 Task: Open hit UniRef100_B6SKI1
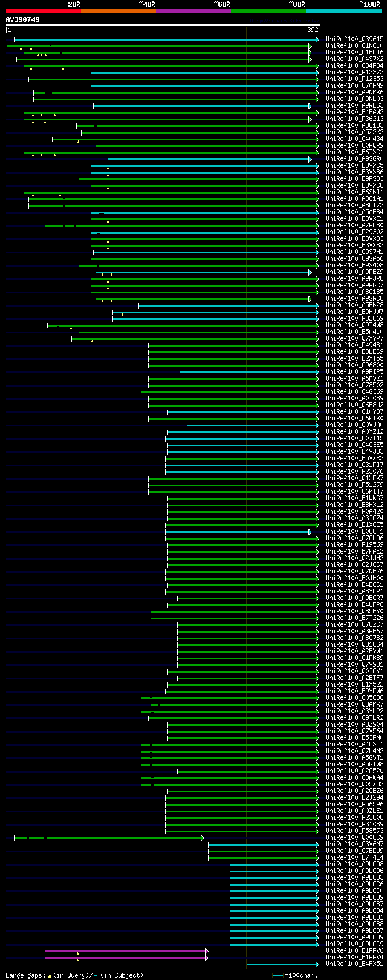[354, 192]
